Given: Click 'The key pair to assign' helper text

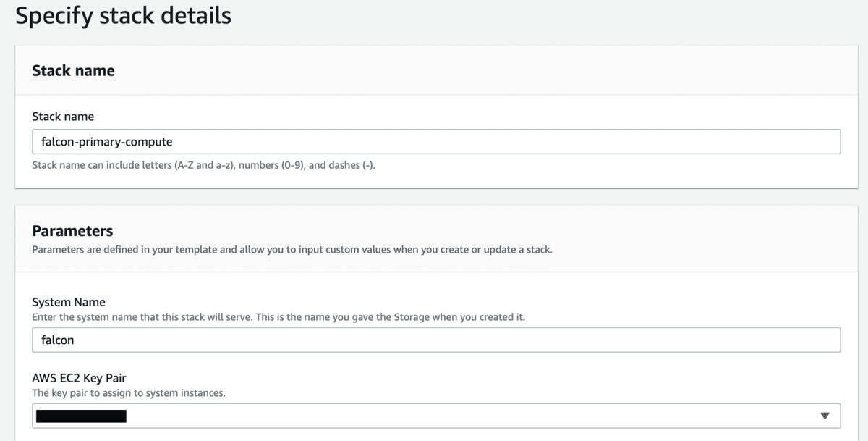Looking at the screenshot, I should (130, 393).
